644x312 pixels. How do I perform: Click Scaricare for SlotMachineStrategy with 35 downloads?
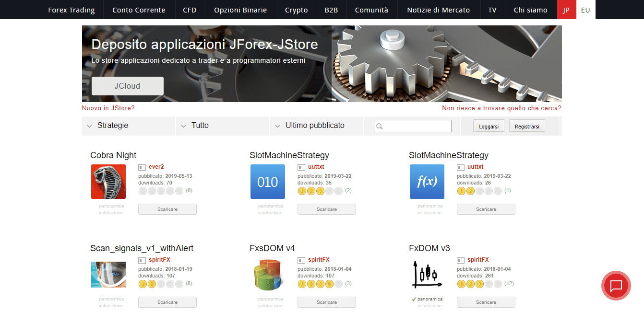pyautogui.click(x=327, y=209)
